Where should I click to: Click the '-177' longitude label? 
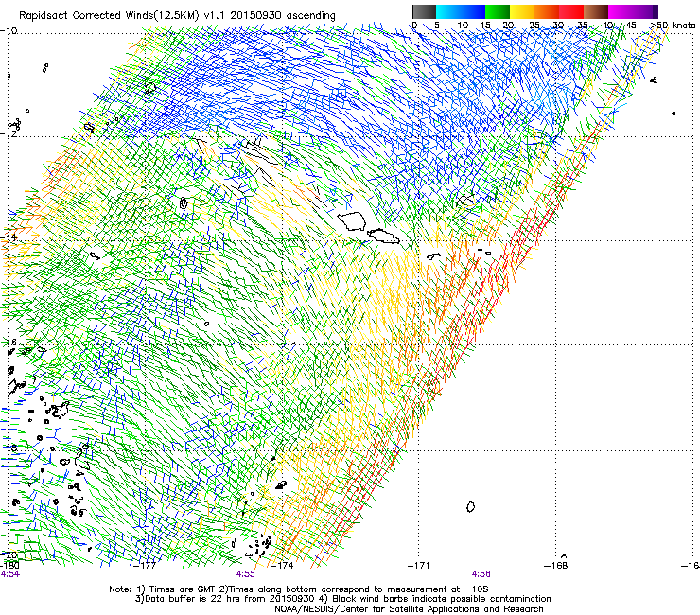pos(146,566)
